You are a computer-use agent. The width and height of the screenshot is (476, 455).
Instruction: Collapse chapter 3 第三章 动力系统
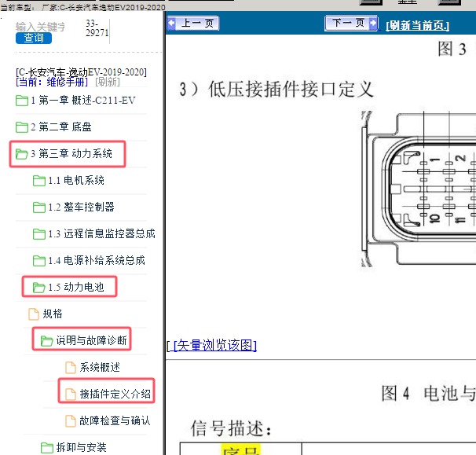pyautogui.click(x=64, y=154)
